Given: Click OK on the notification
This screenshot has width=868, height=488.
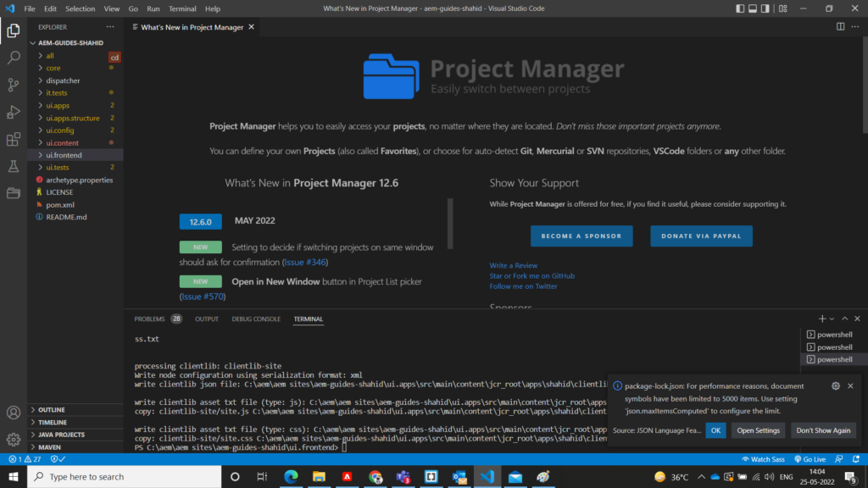Looking at the screenshot, I should (715, 430).
